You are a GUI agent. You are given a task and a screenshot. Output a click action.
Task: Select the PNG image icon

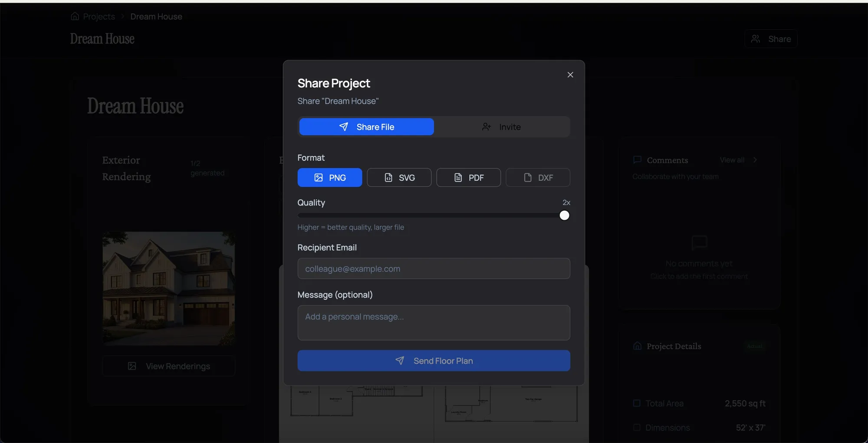tap(319, 178)
